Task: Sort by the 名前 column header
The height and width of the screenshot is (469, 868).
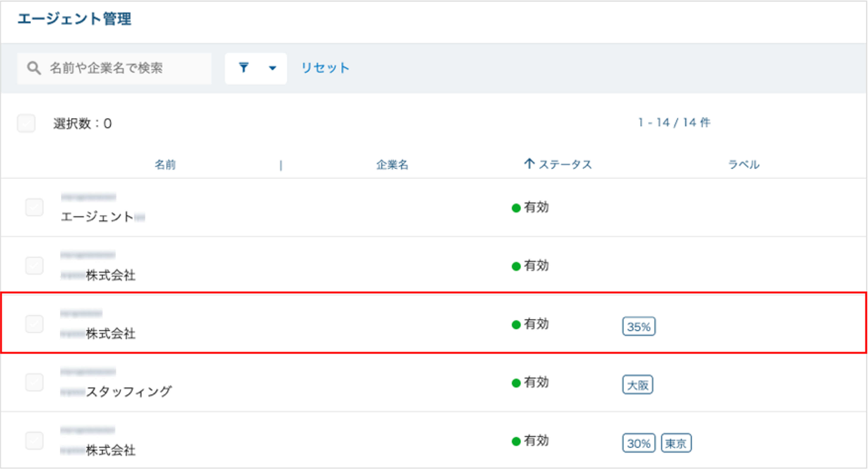Action: tap(165, 164)
